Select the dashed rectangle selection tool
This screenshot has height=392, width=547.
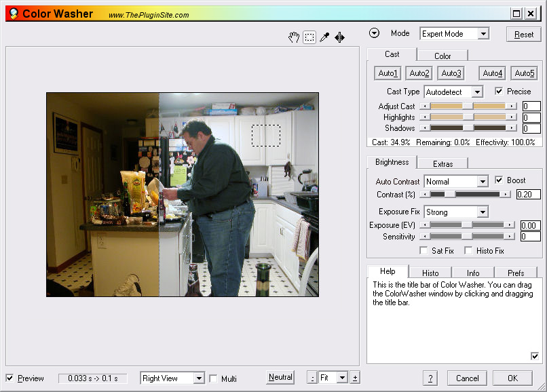pos(309,37)
